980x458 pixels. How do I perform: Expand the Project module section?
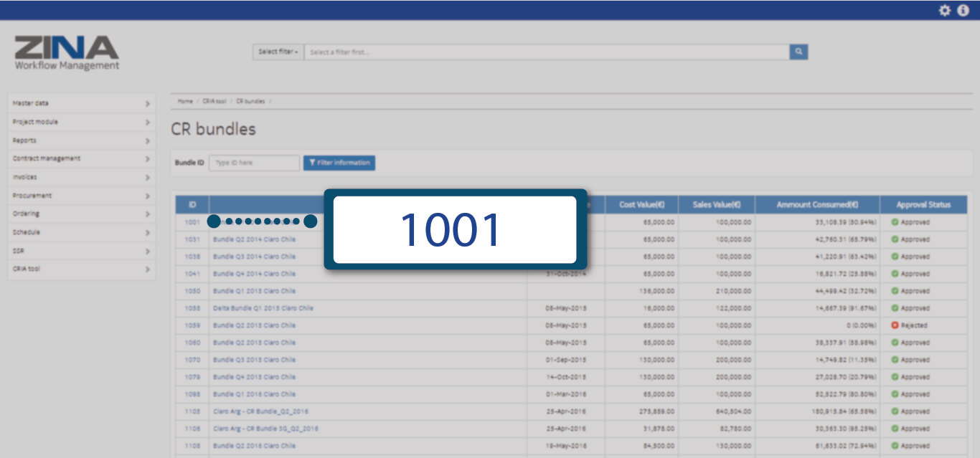(x=81, y=122)
